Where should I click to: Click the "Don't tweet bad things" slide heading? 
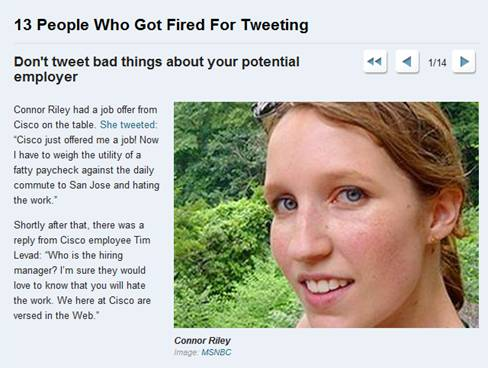click(157, 69)
